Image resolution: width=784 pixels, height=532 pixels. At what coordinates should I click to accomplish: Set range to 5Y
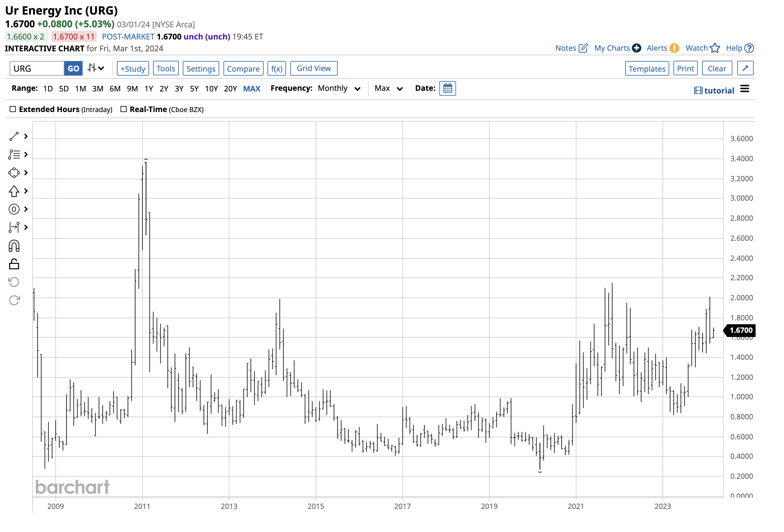pos(194,88)
